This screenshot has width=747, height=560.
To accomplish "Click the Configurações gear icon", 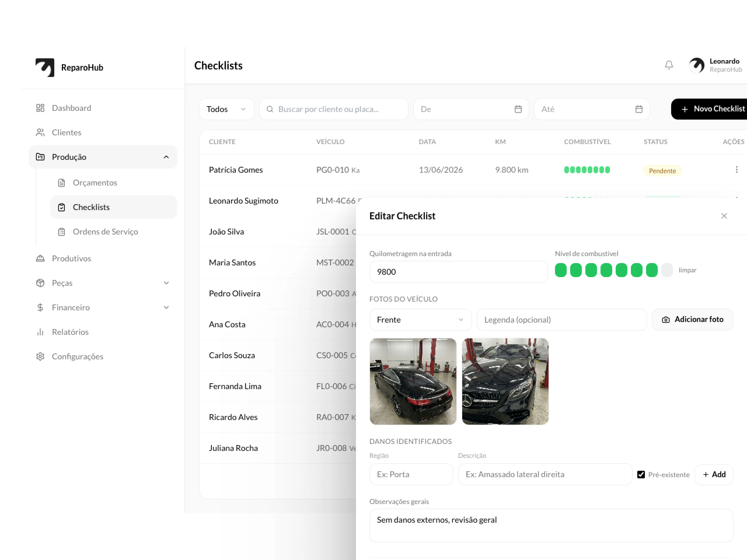I will pyautogui.click(x=40, y=356).
